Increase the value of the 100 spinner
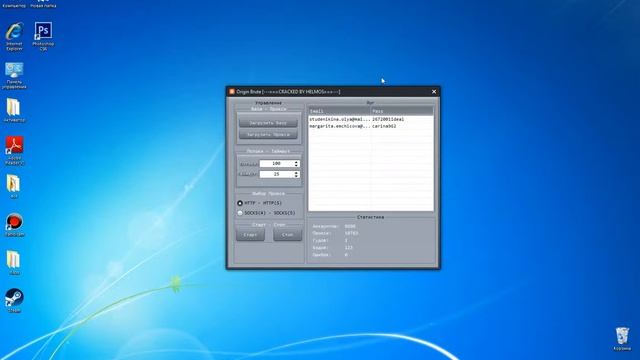 point(296,162)
